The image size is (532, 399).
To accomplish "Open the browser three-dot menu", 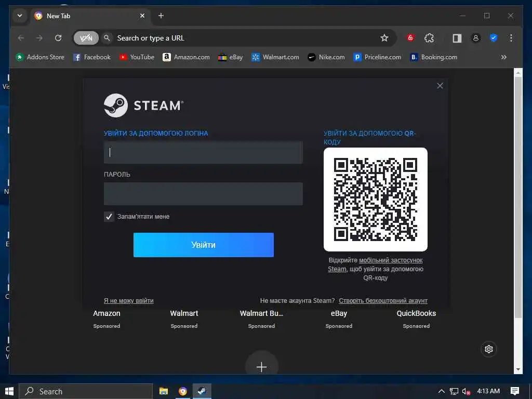I will click(511, 38).
